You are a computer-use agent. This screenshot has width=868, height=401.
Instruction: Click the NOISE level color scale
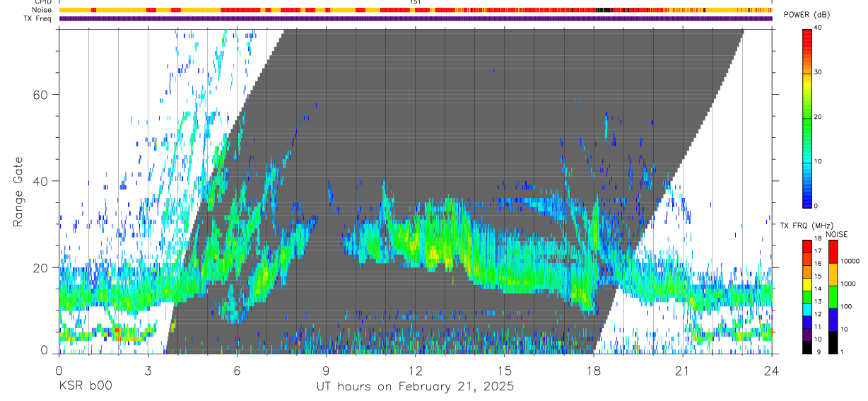[833, 296]
